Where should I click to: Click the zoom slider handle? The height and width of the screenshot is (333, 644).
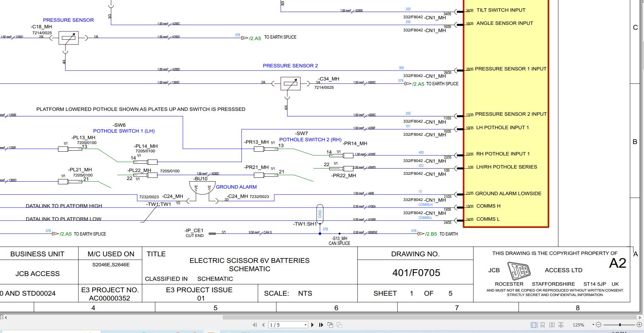point(620,325)
